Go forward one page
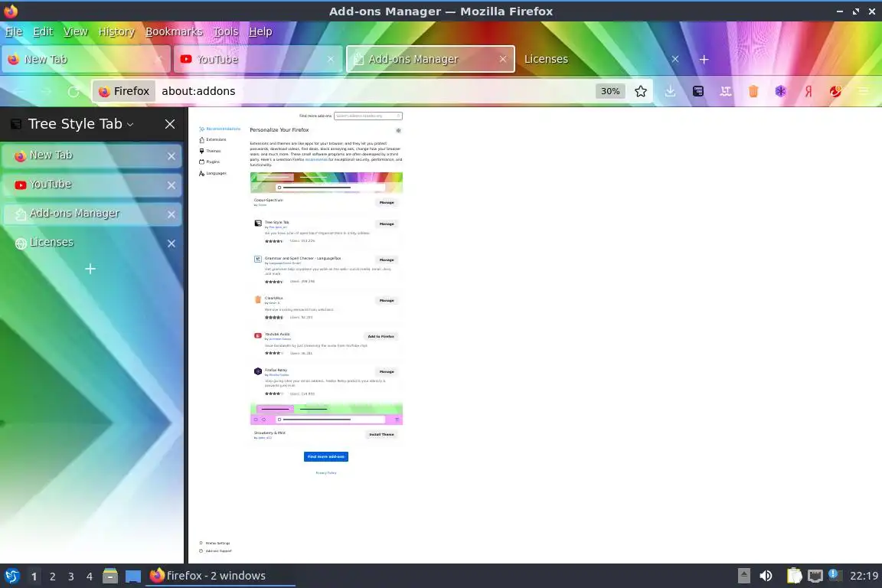Screen dimensions: 882x588 [x=46, y=91]
